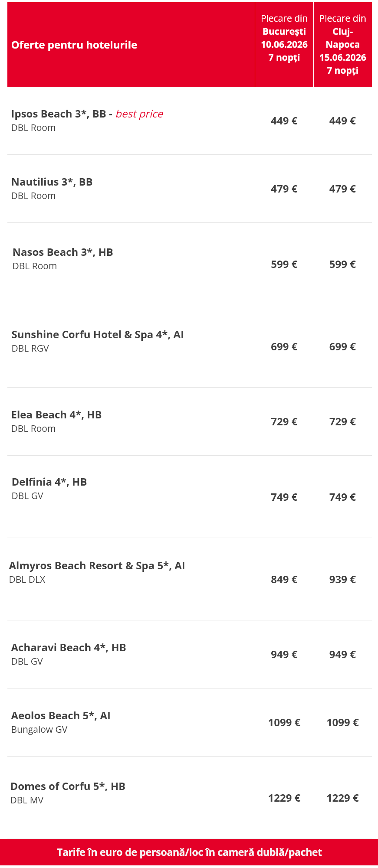This screenshot has height=868, width=378.
Task: Click Almyros Beach Resort & Spa 5*, AI
Action: click(97, 566)
